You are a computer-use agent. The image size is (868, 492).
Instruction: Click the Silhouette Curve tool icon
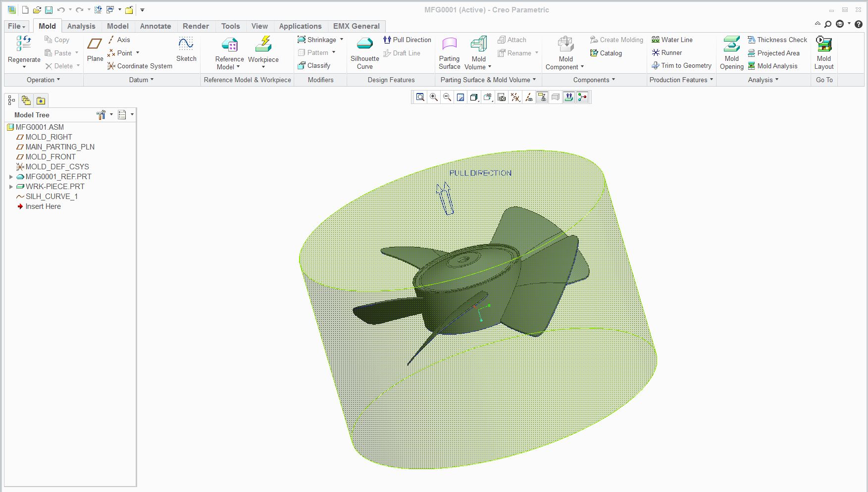364,44
